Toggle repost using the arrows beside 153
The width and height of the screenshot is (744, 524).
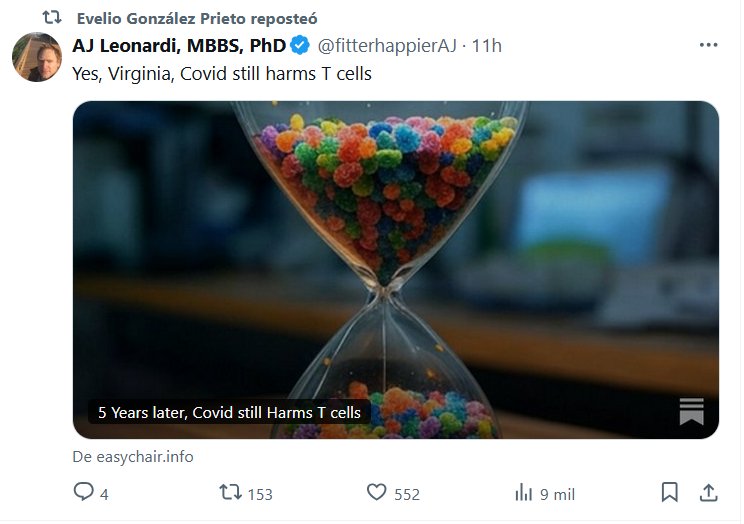coord(230,492)
